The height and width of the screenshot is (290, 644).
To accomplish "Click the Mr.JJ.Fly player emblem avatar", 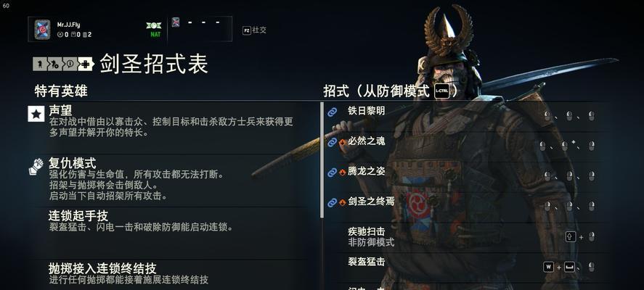I will (x=42, y=30).
